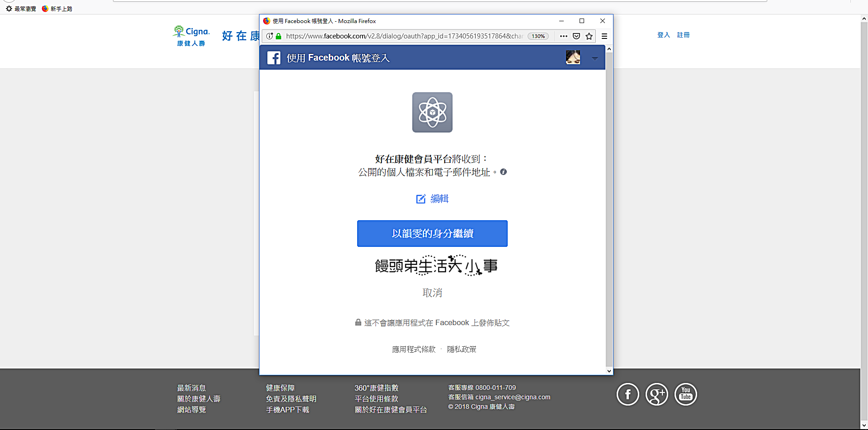Click the 饅頭弟生活大小事 name text
Viewport: 868px width, 430px height.
tap(436, 265)
